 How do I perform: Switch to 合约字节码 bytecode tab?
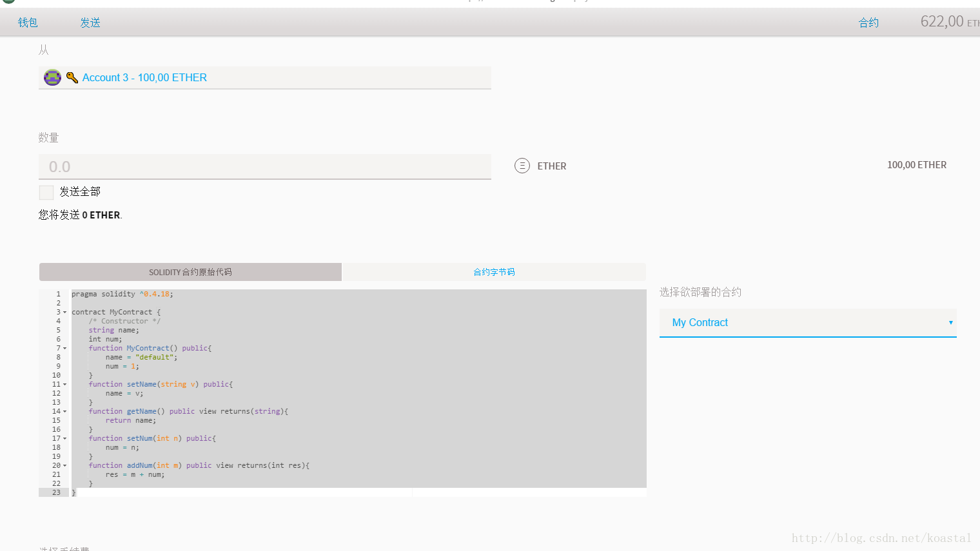[494, 272]
